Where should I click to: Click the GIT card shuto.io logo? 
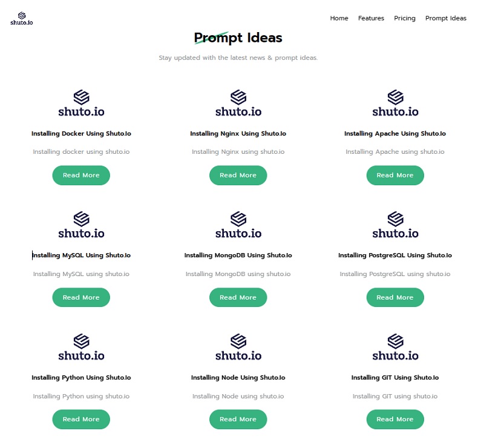[395, 348]
